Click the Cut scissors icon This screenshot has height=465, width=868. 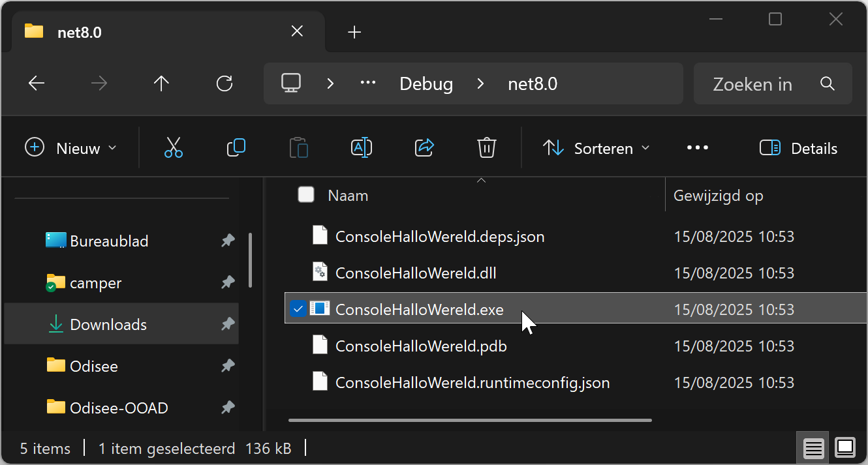coord(173,148)
